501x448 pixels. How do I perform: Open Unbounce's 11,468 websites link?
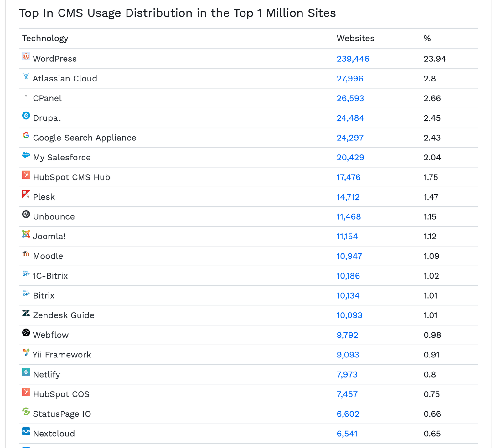pos(349,217)
